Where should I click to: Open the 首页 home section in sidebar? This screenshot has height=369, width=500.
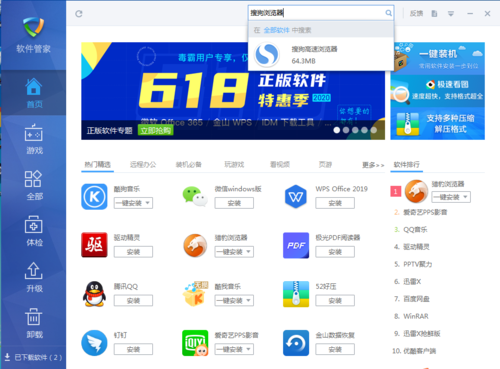(x=33, y=93)
